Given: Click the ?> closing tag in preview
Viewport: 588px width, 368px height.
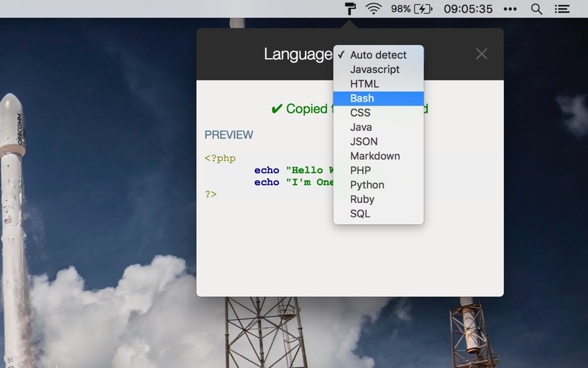Looking at the screenshot, I should [210, 194].
